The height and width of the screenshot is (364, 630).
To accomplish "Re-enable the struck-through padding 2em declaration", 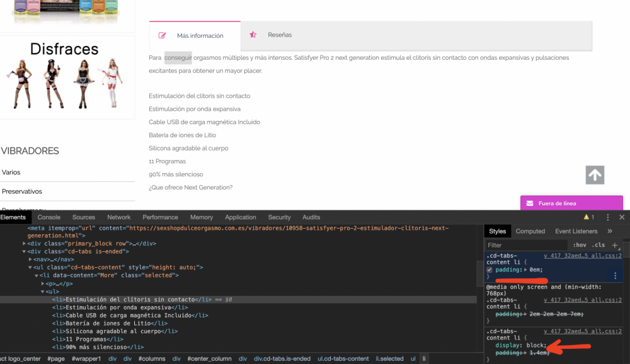I will pyautogui.click(x=489, y=314).
